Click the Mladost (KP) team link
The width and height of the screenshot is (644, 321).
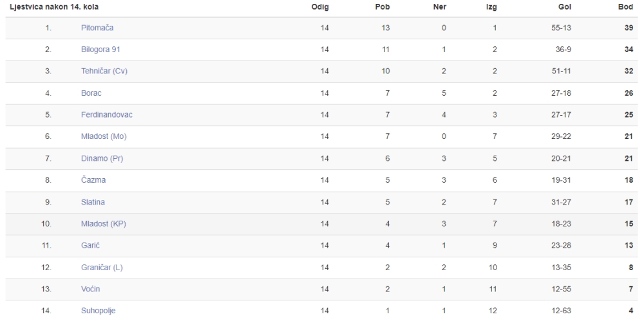pyautogui.click(x=104, y=224)
